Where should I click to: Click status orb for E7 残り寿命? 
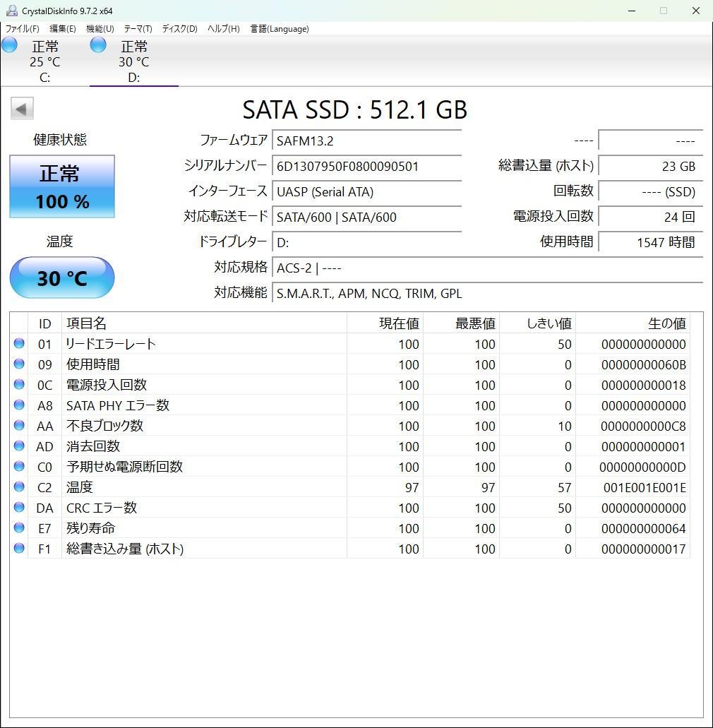[19, 527]
